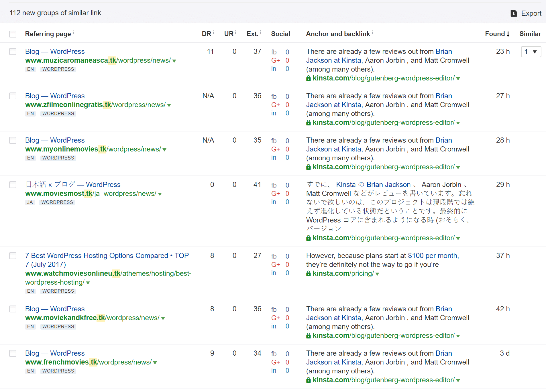Click the Export download icon

point(514,13)
